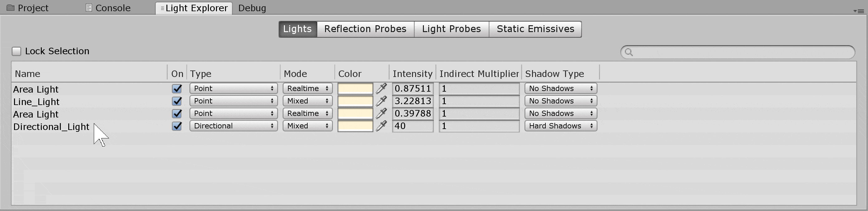Click the Console tab document icon

click(89, 8)
